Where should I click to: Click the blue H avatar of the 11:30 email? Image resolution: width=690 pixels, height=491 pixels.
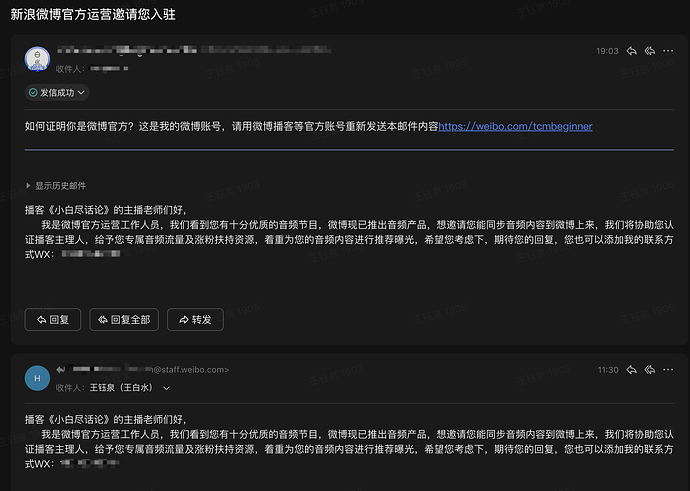37,378
